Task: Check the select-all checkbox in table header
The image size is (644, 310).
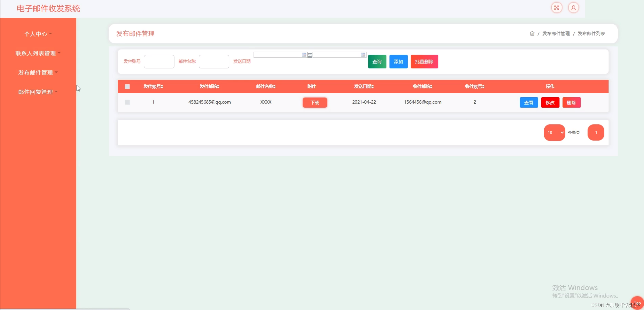Action: (127, 87)
